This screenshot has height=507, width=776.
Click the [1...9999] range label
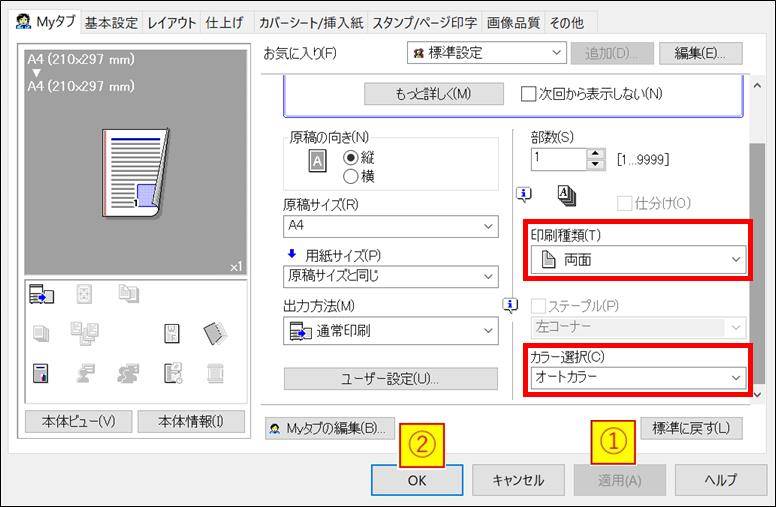(643, 159)
